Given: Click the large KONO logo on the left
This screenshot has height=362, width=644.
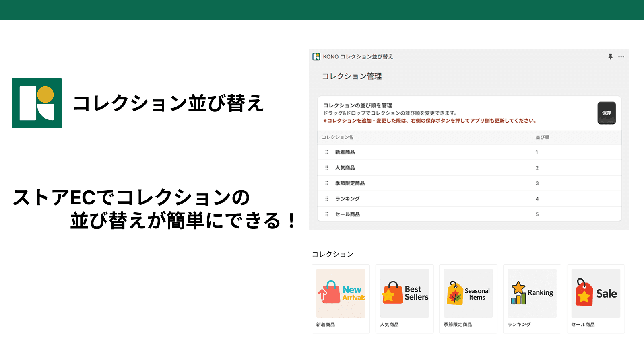Looking at the screenshot, I should tap(37, 103).
